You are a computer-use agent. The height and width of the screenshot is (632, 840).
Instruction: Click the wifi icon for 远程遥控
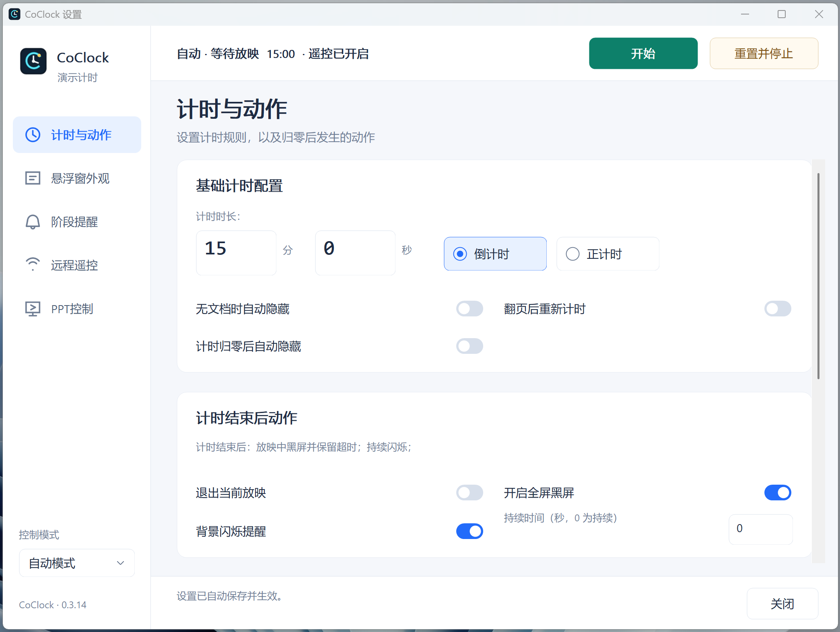33,264
